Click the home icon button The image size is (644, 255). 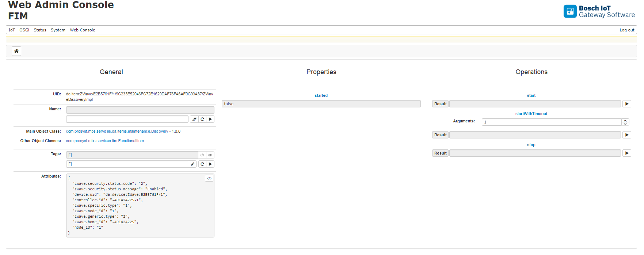coord(16,51)
